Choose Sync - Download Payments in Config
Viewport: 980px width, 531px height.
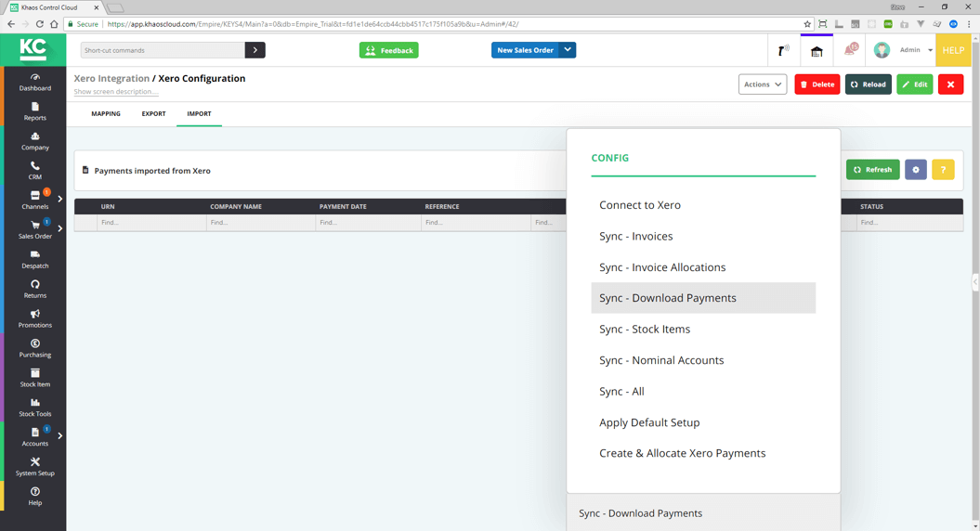[x=703, y=298]
